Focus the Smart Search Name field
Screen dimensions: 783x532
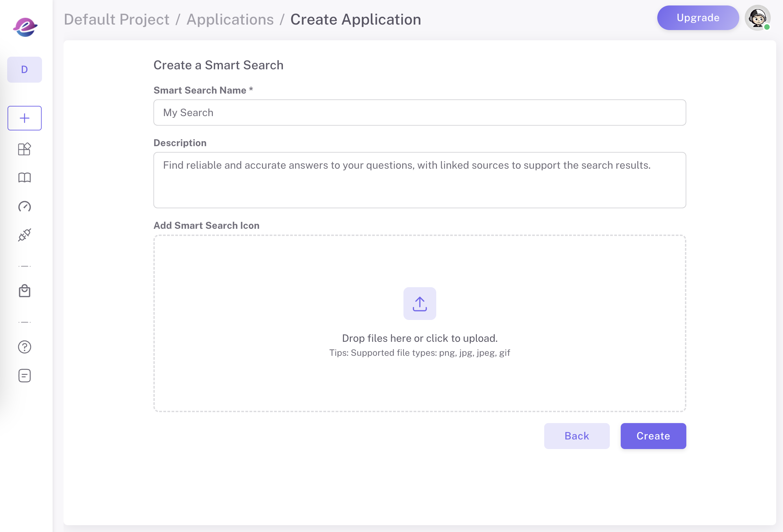click(420, 113)
